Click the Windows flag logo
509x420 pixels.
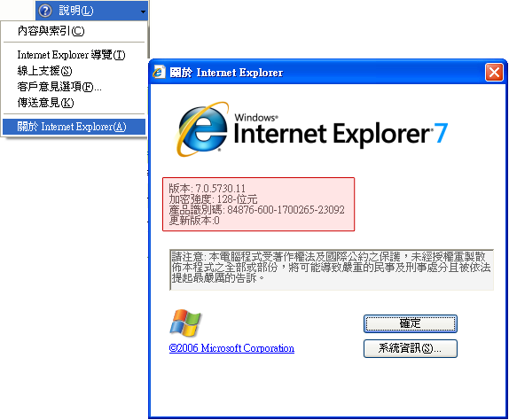coord(185,323)
